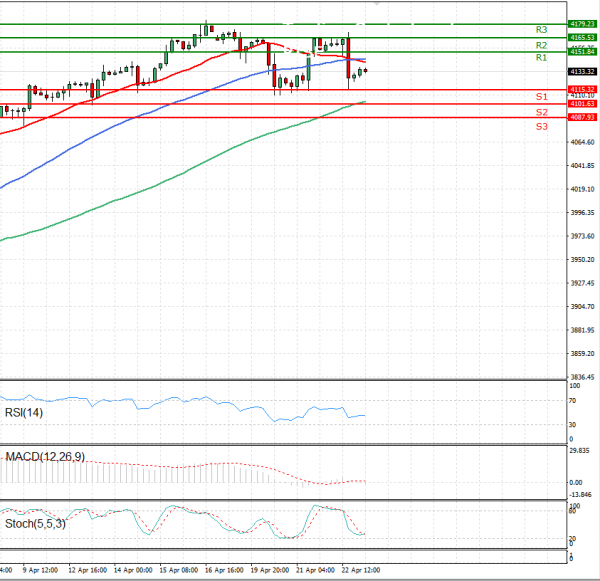Click the 9 Apr 12:00 time label
The width and height of the screenshot is (600, 581).
pos(40,570)
